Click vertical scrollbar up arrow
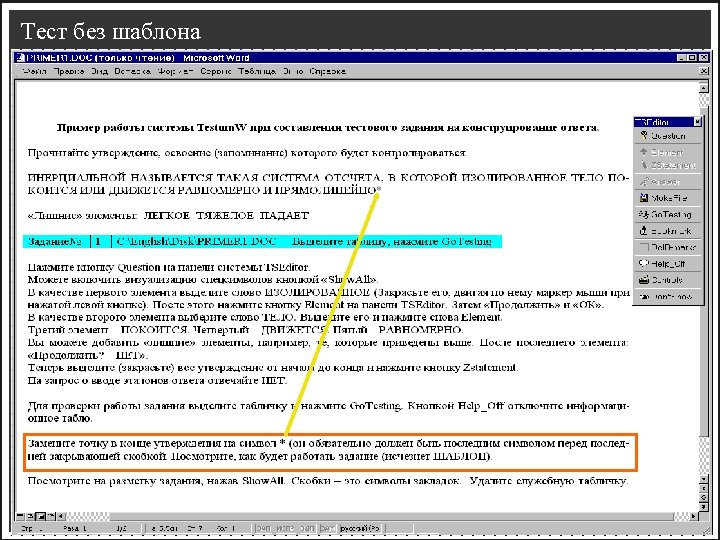 [x=703, y=87]
